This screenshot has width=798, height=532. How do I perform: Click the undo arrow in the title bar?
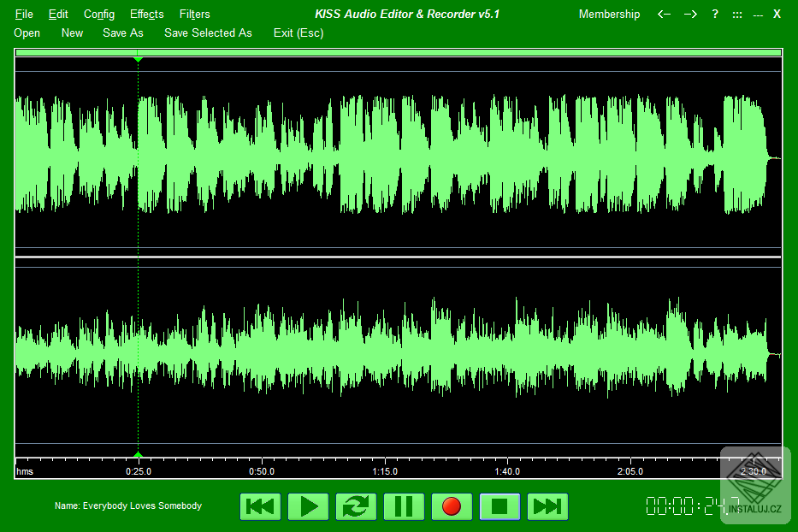tap(664, 14)
